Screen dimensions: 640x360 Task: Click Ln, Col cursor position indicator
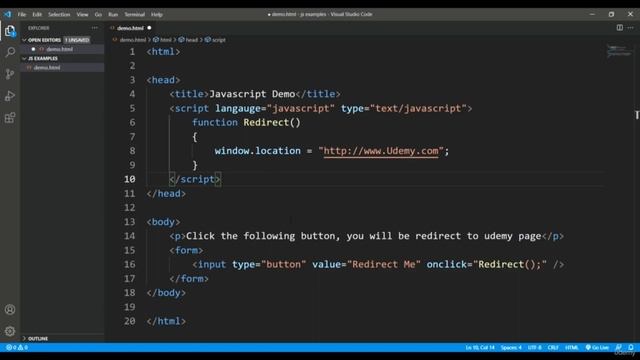[x=480, y=347]
